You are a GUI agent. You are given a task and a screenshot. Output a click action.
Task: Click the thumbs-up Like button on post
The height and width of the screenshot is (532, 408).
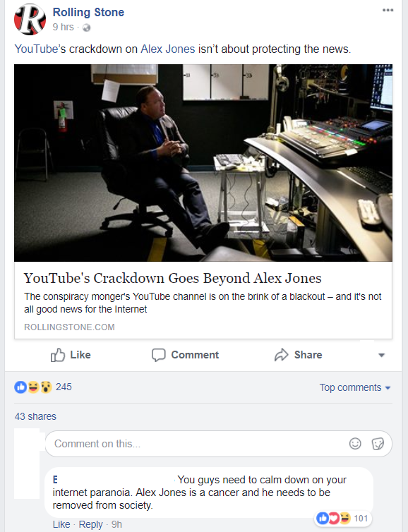point(71,355)
